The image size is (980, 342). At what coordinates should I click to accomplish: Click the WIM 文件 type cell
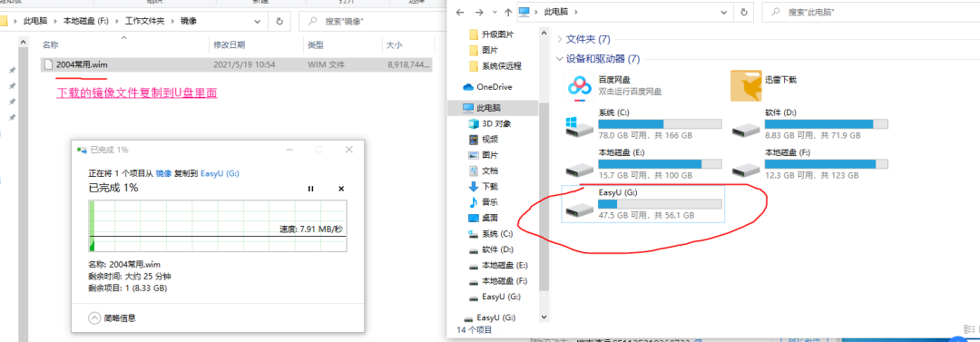326,64
